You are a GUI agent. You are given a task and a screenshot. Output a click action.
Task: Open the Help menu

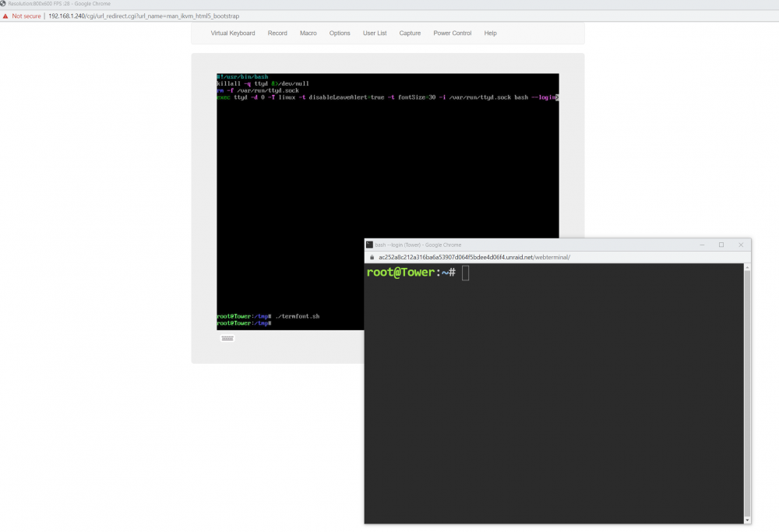(490, 33)
